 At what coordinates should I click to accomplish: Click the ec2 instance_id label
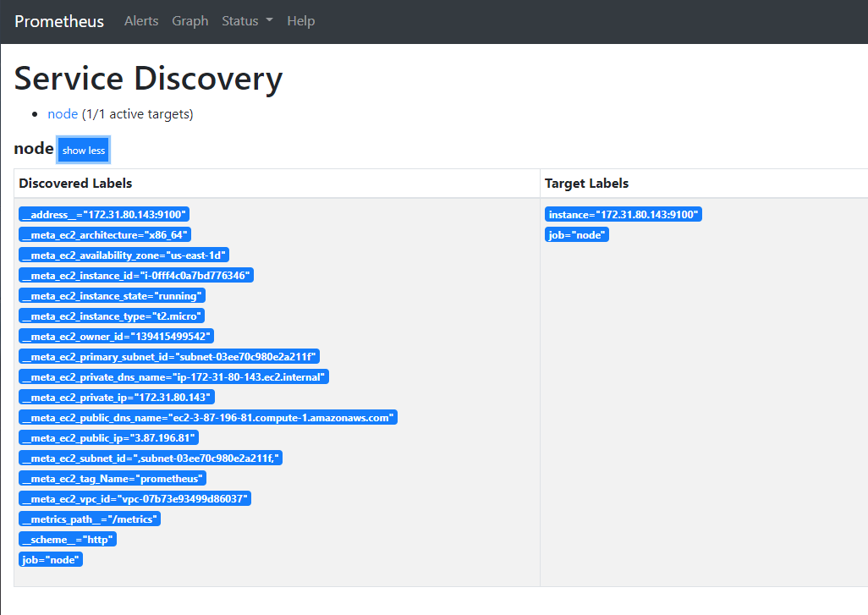point(136,276)
